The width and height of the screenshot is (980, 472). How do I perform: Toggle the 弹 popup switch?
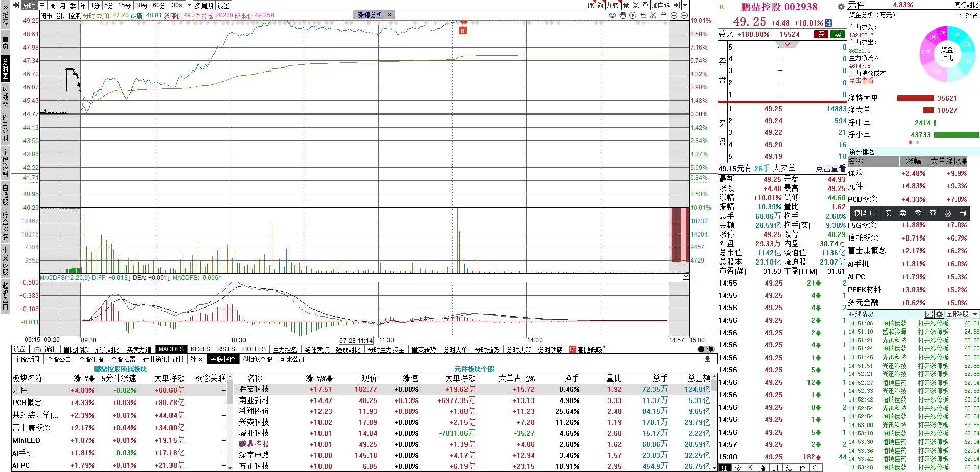(x=705, y=350)
